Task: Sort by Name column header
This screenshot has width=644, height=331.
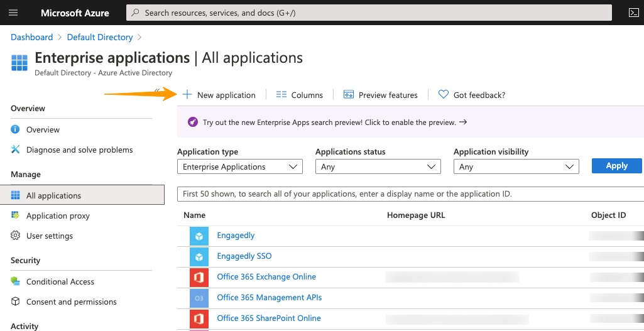Action: (x=194, y=215)
